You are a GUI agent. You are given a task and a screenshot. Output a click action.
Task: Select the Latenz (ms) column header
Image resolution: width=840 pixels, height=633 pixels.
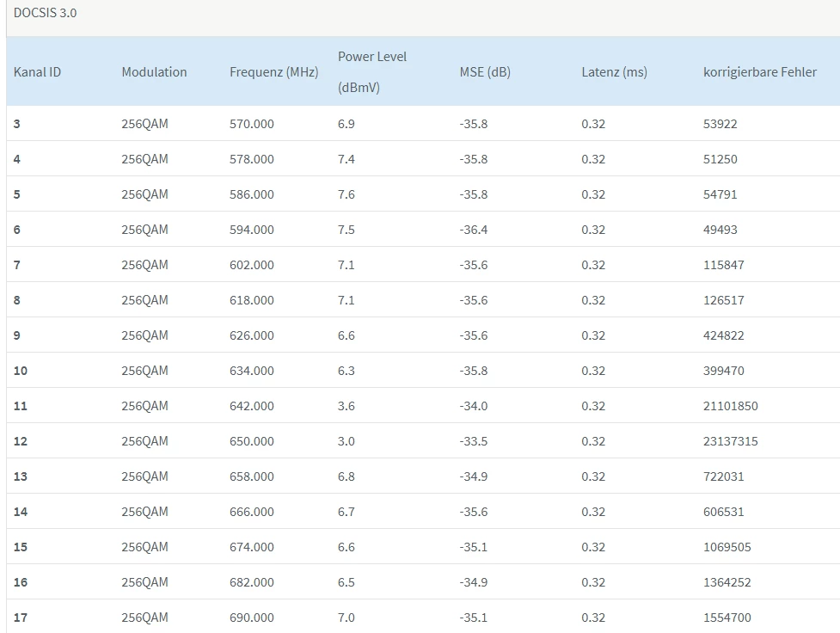point(615,72)
